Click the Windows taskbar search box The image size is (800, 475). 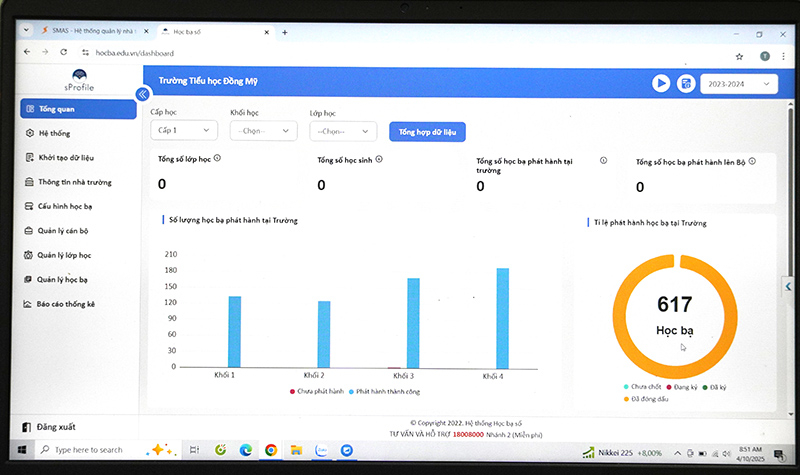(89, 450)
